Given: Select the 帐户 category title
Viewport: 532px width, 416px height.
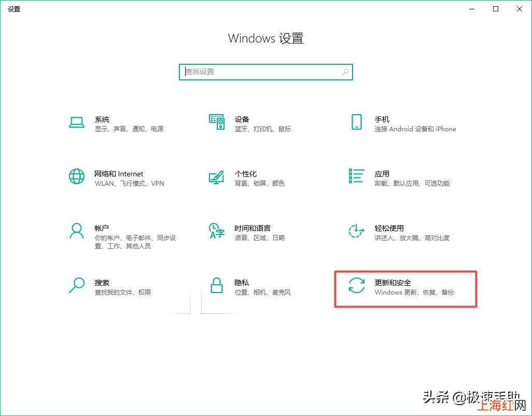Looking at the screenshot, I should (102, 228).
